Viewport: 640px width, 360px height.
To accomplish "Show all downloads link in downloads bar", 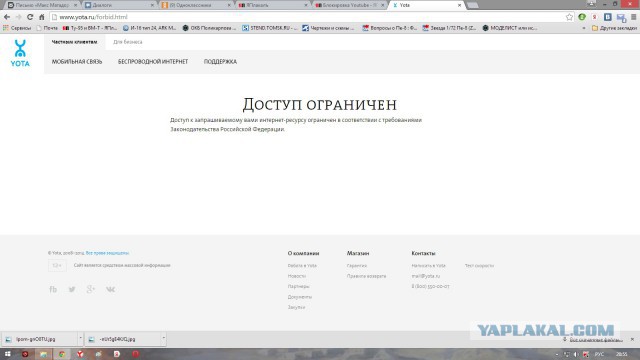I will click(596, 340).
